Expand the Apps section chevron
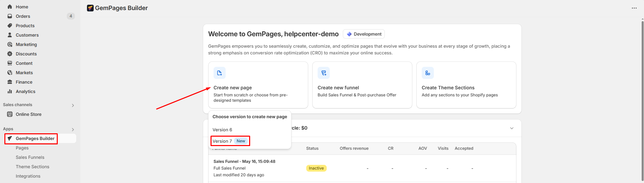Screen dimensions: 644x183 [73, 130]
